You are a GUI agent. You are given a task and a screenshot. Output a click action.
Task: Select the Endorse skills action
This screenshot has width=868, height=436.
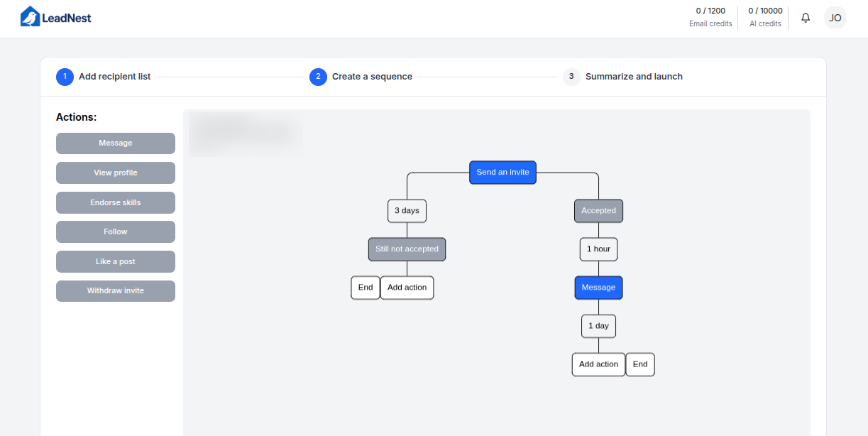[x=116, y=203]
